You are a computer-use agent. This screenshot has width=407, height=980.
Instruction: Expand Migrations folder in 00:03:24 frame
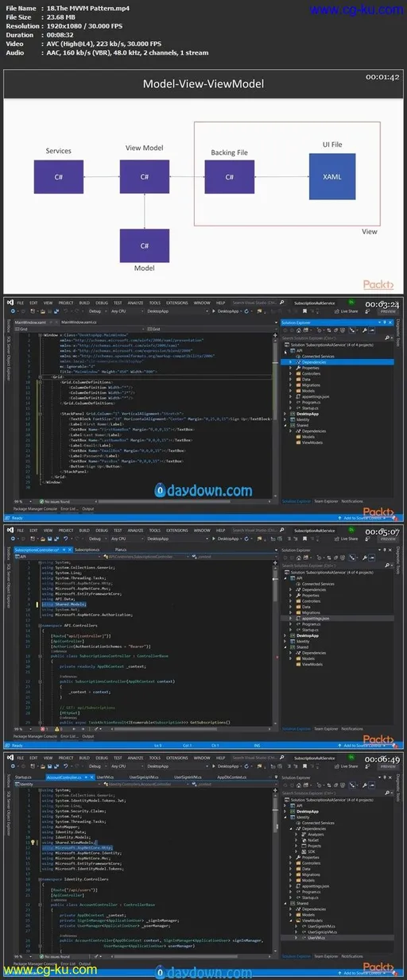pos(292,385)
